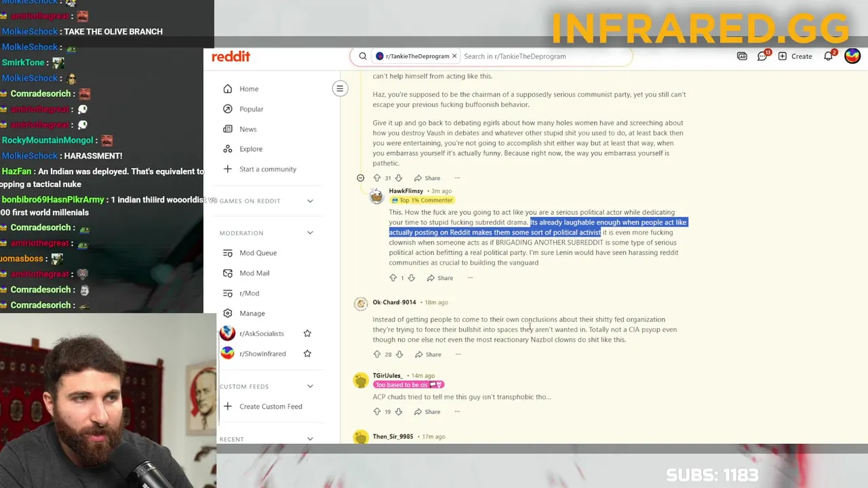Favorite r/ShowInfrared with the star

tap(307, 354)
